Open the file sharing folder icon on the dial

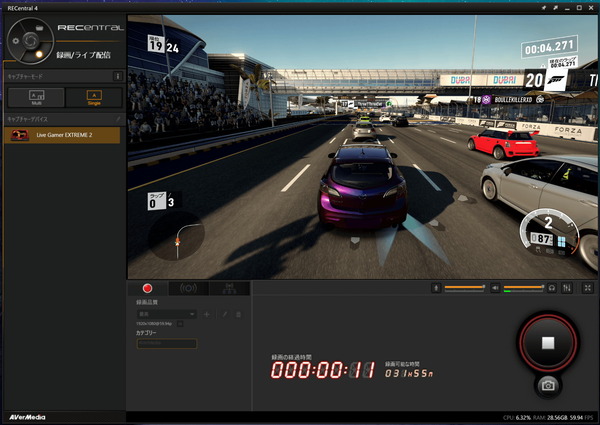coord(39,28)
